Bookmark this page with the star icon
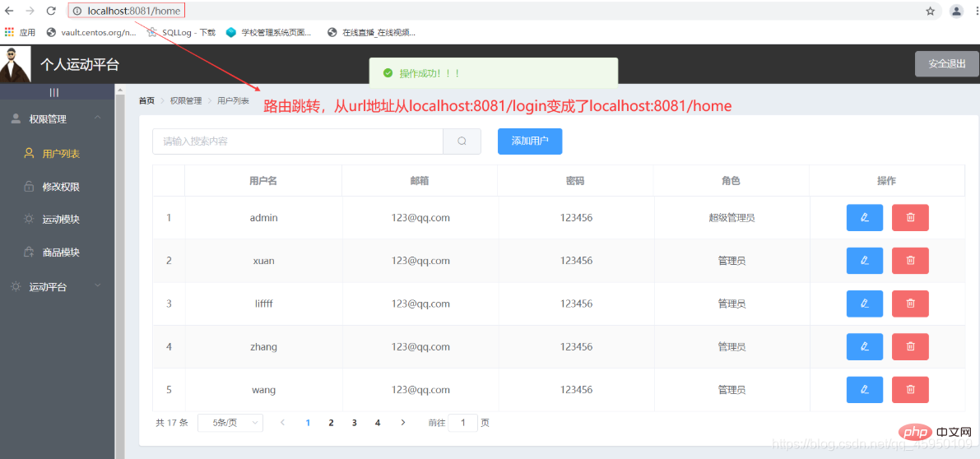The width and height of the screenshot is (980, 459). click(930, 11)
